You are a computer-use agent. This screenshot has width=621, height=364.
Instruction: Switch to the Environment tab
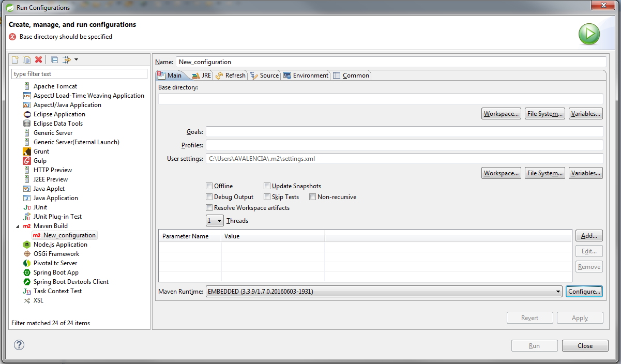[306, 75]
